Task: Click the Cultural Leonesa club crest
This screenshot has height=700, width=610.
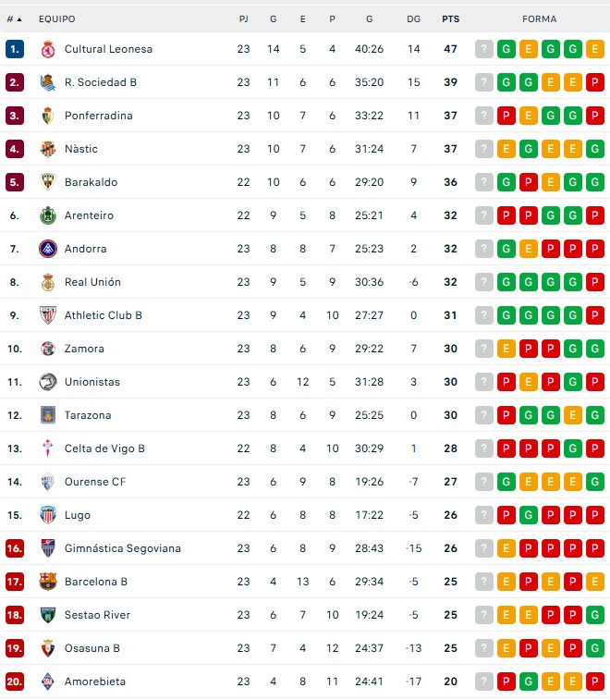Action: tap(48, 49)
